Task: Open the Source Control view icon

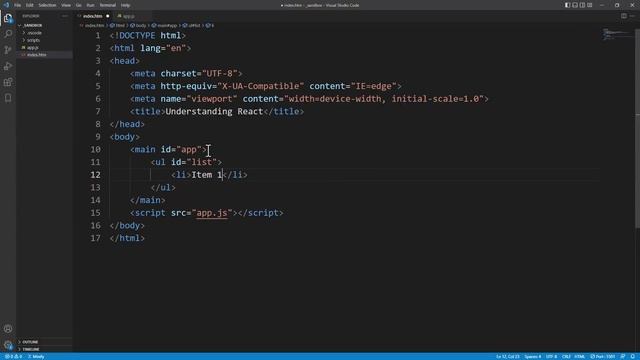Action: click(8, 50)
